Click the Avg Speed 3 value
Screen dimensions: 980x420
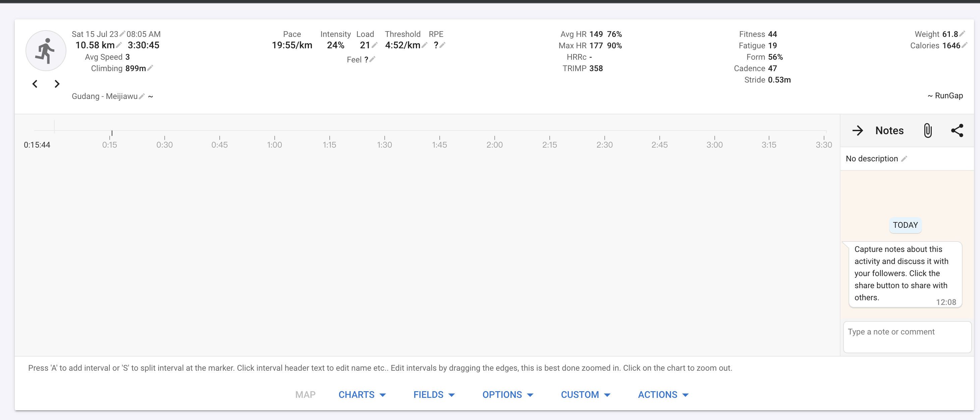pyautogui.click(x=127, y=57)
